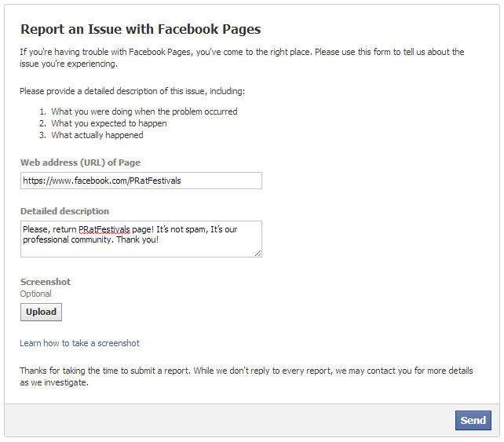Select list item 'What you expected to happen'
Viewport: 504px width, 442px height.
click(108, 123)
